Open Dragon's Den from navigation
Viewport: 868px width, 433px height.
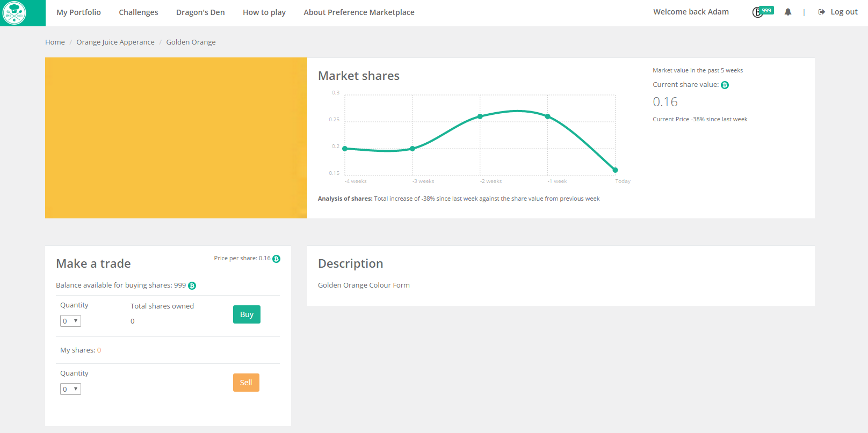coord(200,12)
